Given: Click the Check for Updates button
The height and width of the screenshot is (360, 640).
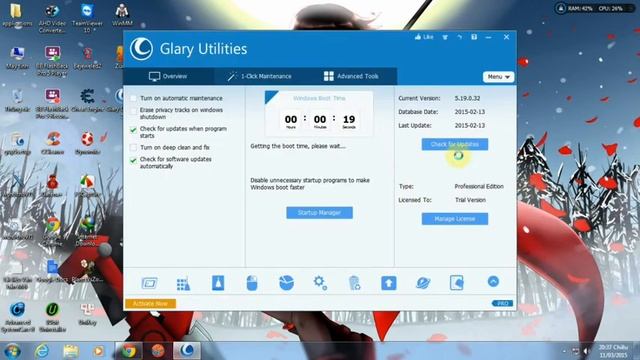Looking at the screenshot, I should (x=455, y=144).
